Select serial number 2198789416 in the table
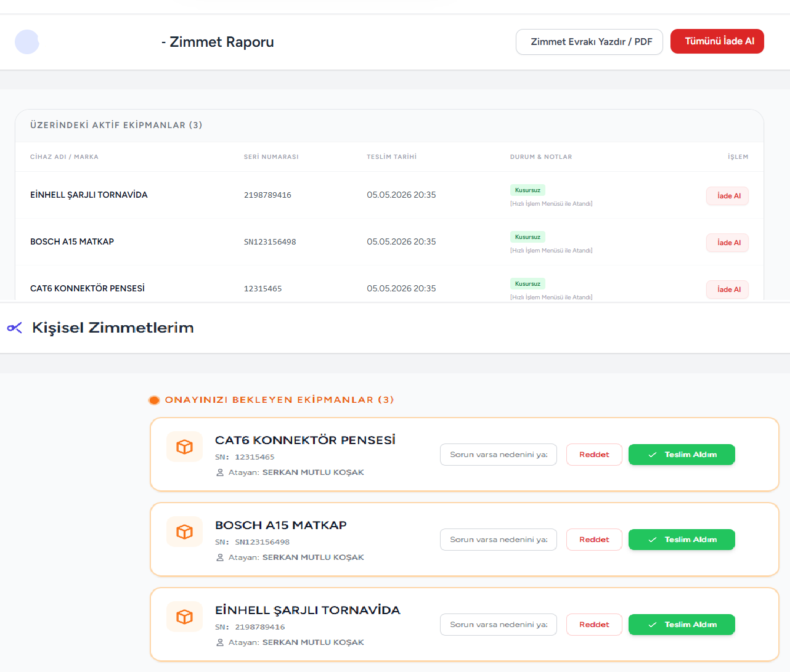 tap(267, 195)
